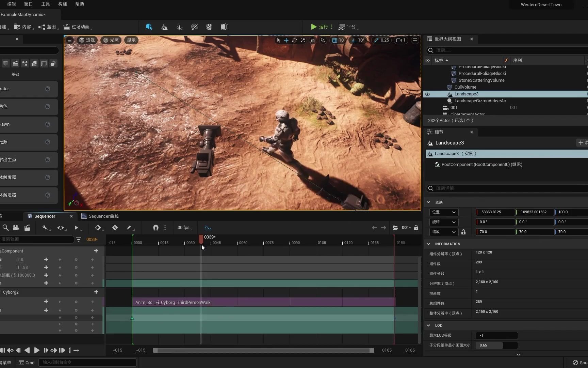
Task: Open sequence folder browse icon
Action: [395, 228]
